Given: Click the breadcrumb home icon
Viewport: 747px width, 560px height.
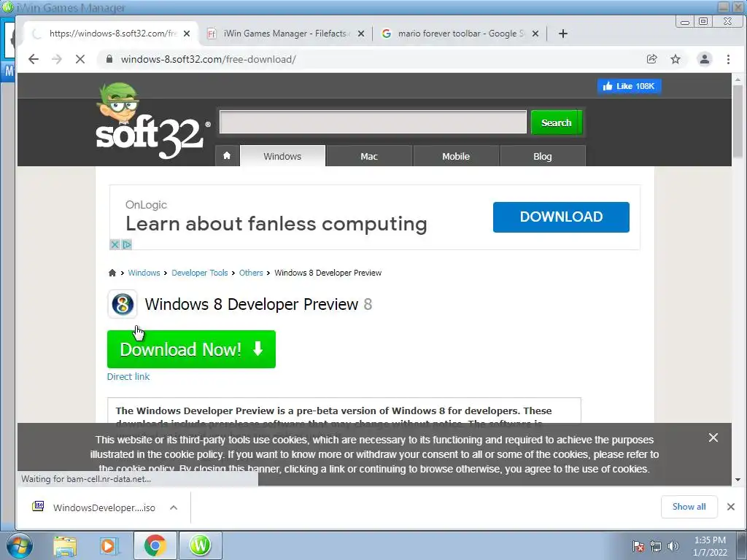Looking at the screenshot, I should tap(112, 273).
